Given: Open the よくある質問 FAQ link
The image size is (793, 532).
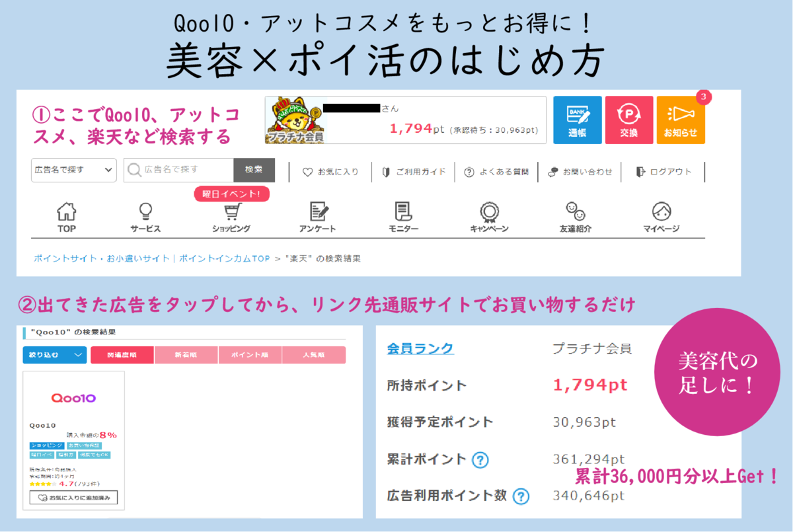Looking at the screenshot, I should coord(496,172).
